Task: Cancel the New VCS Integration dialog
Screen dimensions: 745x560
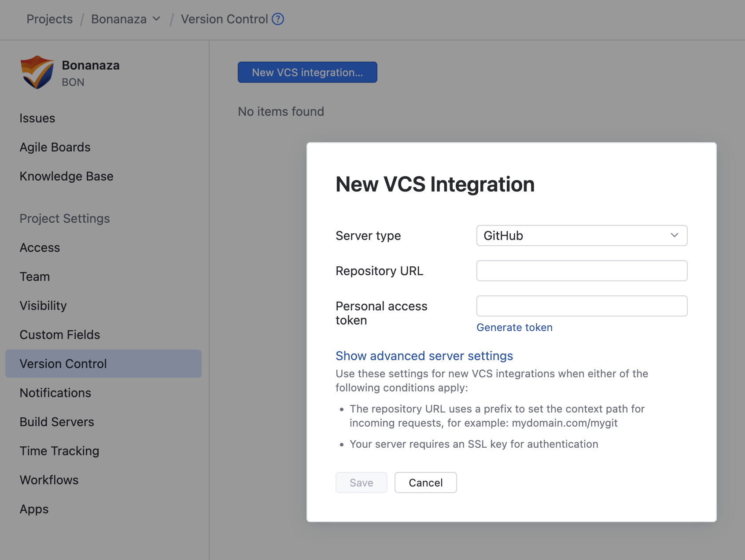Action: 425,482
